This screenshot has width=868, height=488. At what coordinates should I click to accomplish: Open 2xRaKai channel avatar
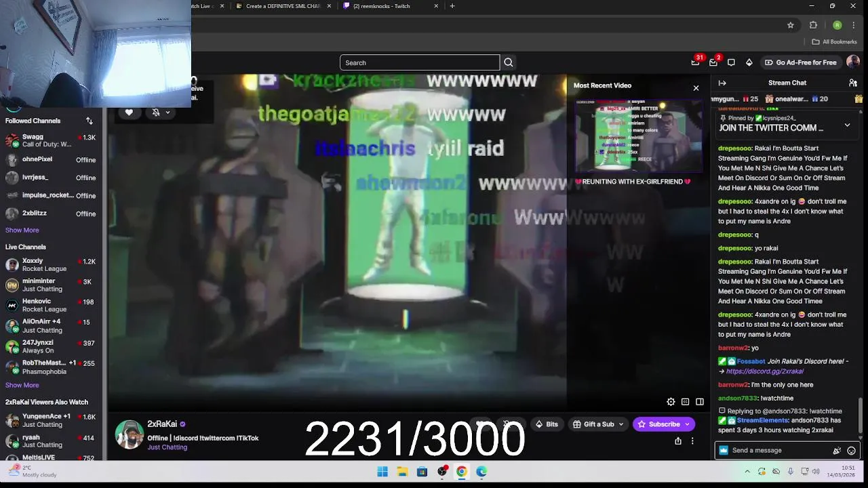point(130,434)
